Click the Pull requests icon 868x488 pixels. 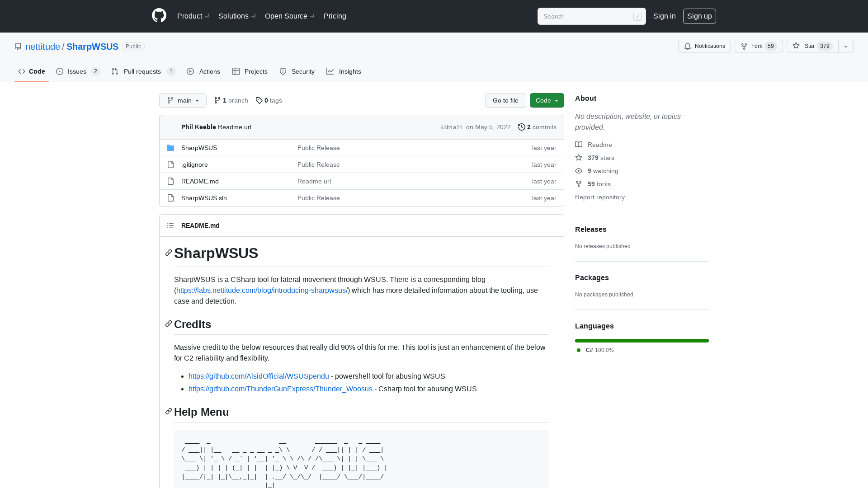click(x=114, y=71)
